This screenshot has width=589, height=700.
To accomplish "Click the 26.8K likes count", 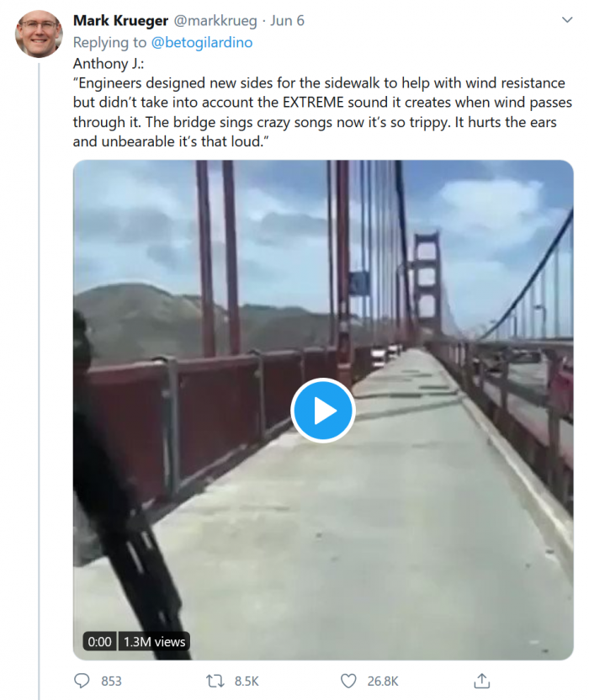I will tap(382, 681).
